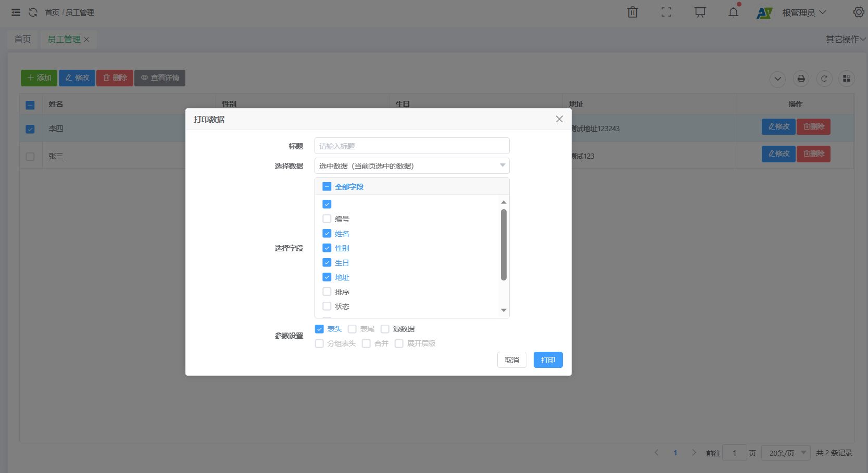
Task: Enable the 源数据 checkbox
Action: click(x=385, y=329)
